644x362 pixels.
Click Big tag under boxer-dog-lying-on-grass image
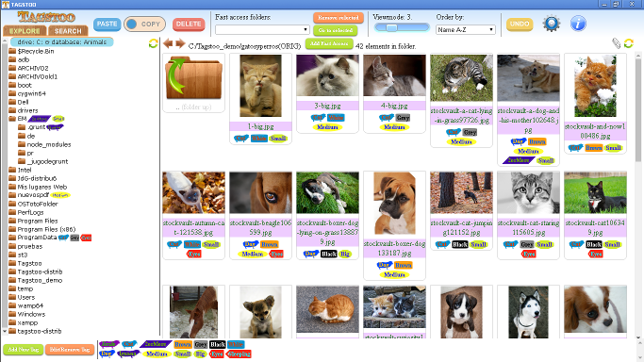click(345, 254)
